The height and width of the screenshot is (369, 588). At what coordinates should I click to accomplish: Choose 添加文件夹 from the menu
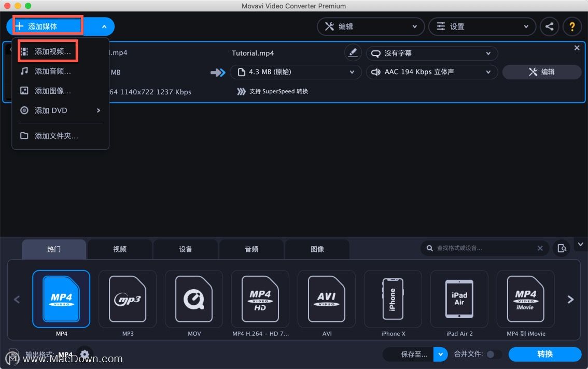point(60,136)
